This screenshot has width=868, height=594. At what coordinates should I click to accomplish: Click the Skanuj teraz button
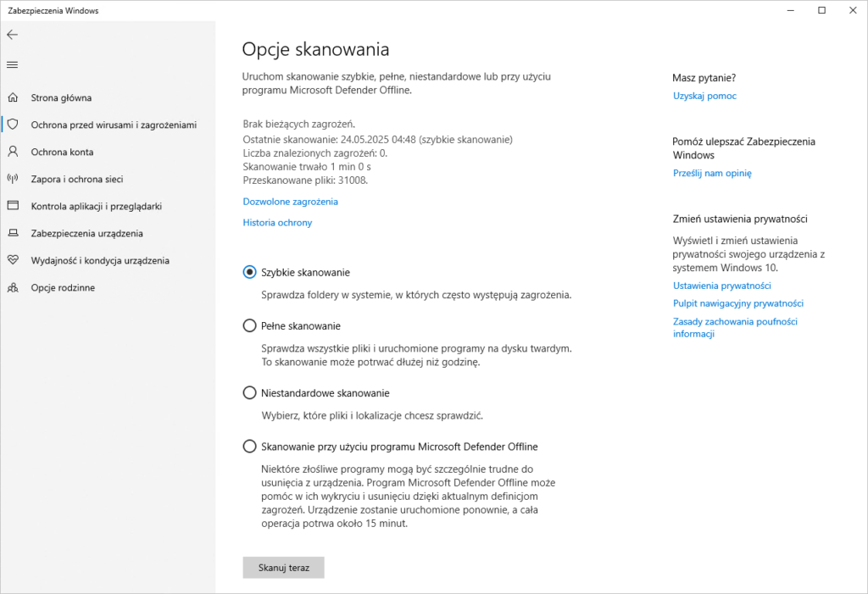point(283,568)
